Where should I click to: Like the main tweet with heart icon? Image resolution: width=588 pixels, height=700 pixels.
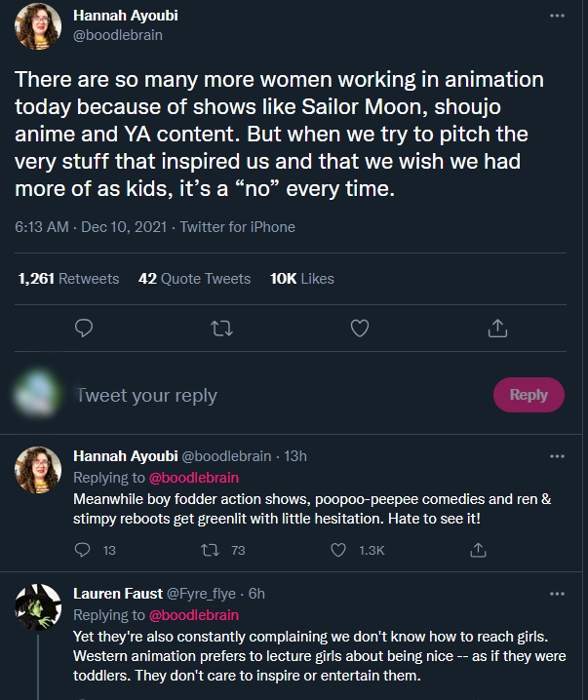(x=360, y=329)
